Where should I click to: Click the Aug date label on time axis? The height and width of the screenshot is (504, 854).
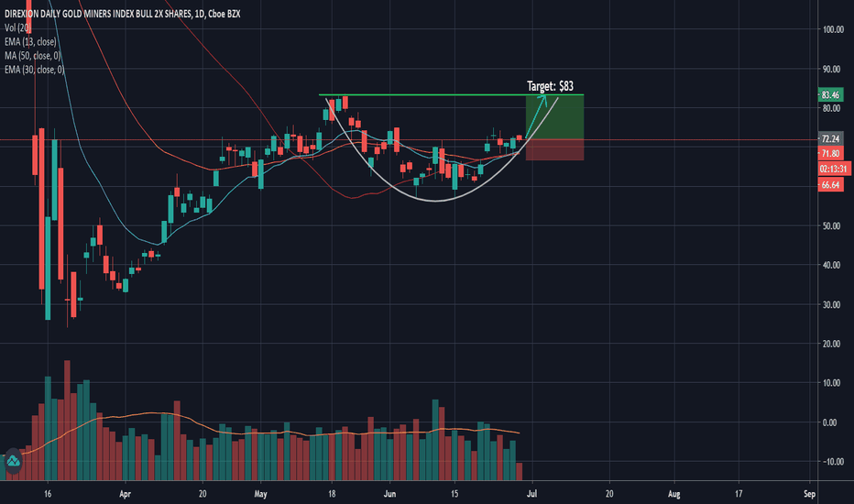tap(673, 494)
